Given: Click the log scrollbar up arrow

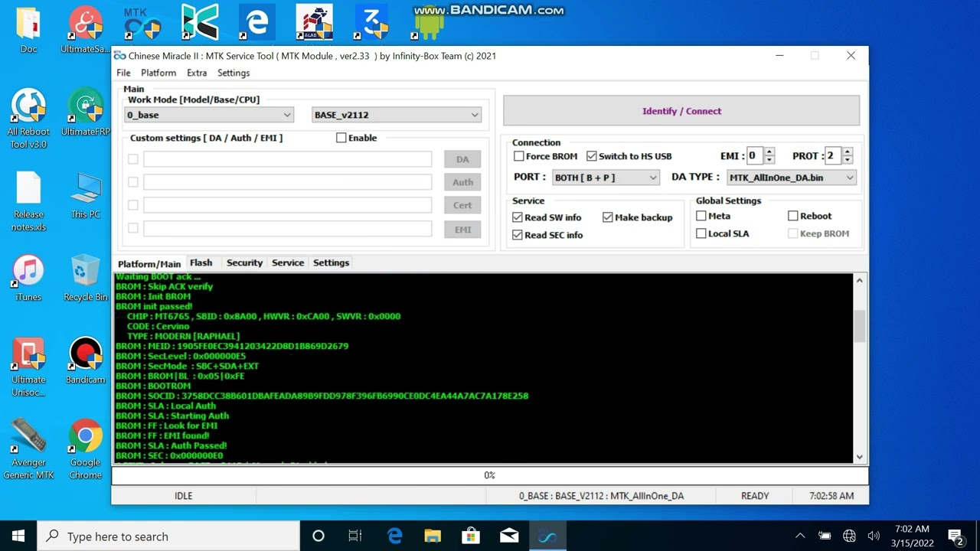Looking at the screenshot, I should pos(859,281).
